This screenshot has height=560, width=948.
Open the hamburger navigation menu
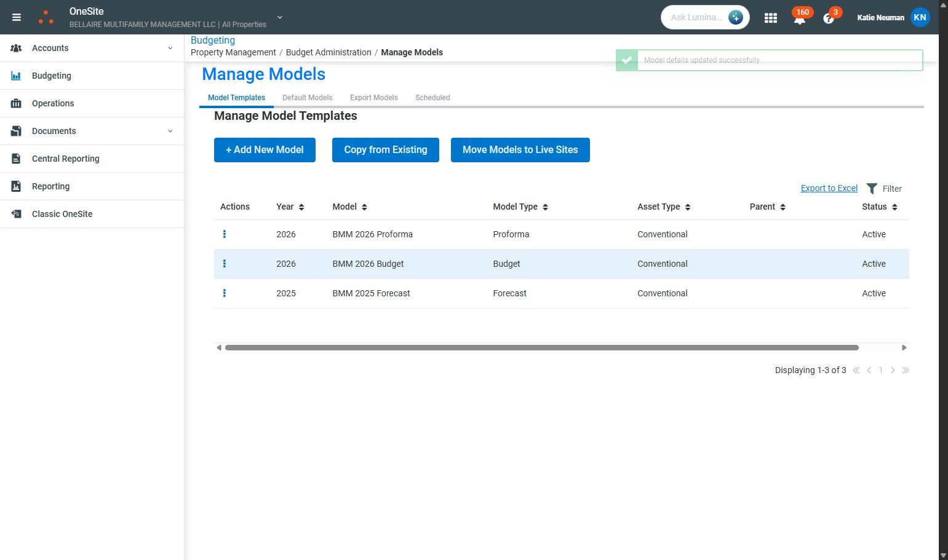[x=17, y=17]
